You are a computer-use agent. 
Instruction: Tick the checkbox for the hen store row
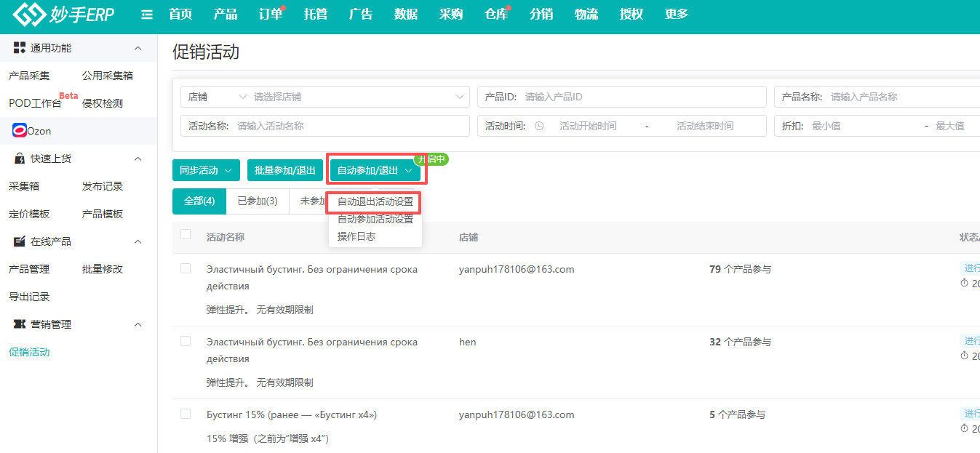tap(186, 341)
